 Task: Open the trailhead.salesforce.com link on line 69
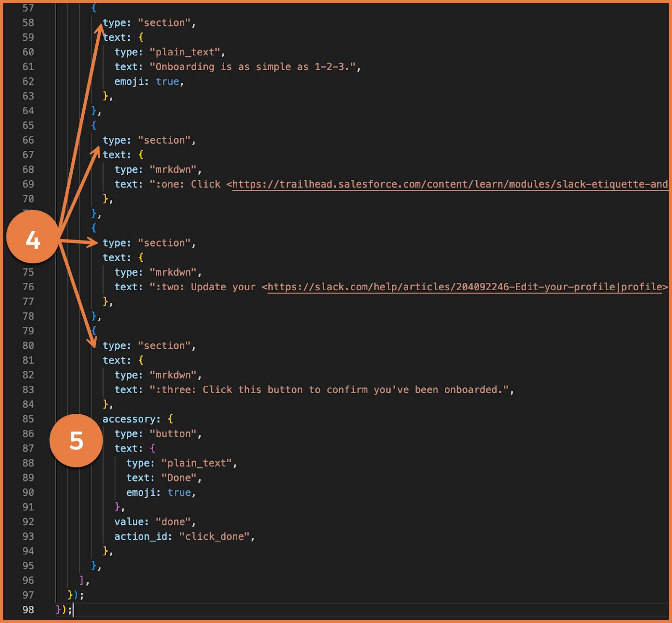(450, 184)
